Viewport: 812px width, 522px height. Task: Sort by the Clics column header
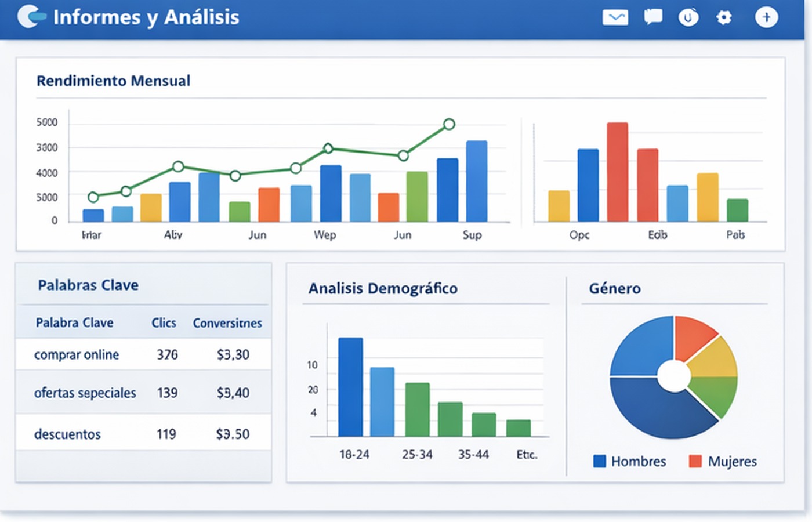coord(164,322)
